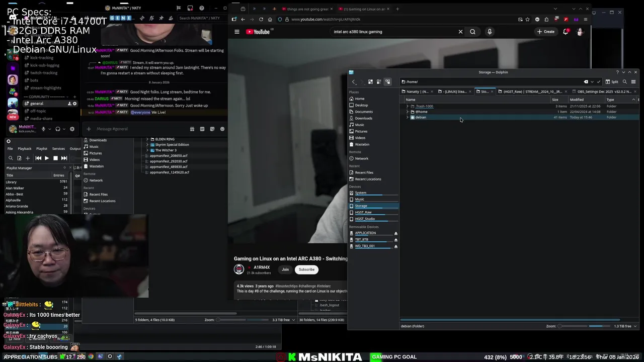
Task: Select Alphaville playlist entry
Action: coord(36,200)
